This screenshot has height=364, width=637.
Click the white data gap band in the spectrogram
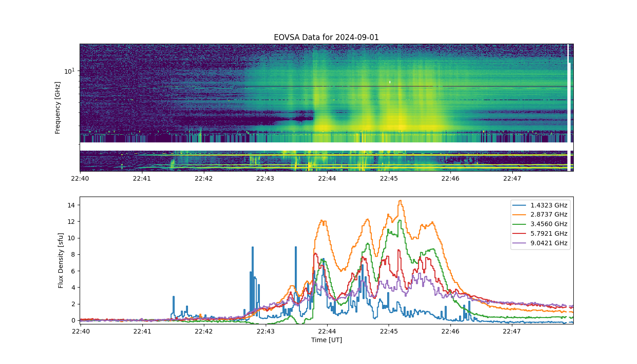(323, 147)
